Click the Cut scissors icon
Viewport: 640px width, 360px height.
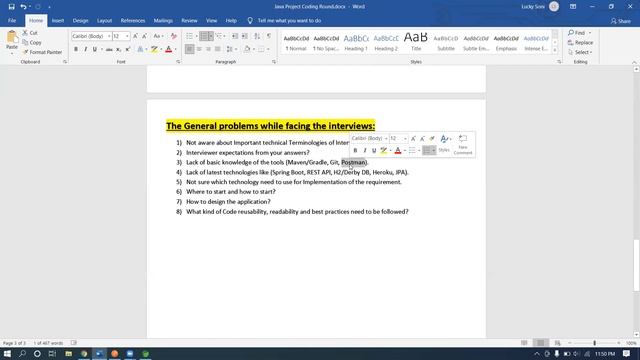[x=25, y=33]
